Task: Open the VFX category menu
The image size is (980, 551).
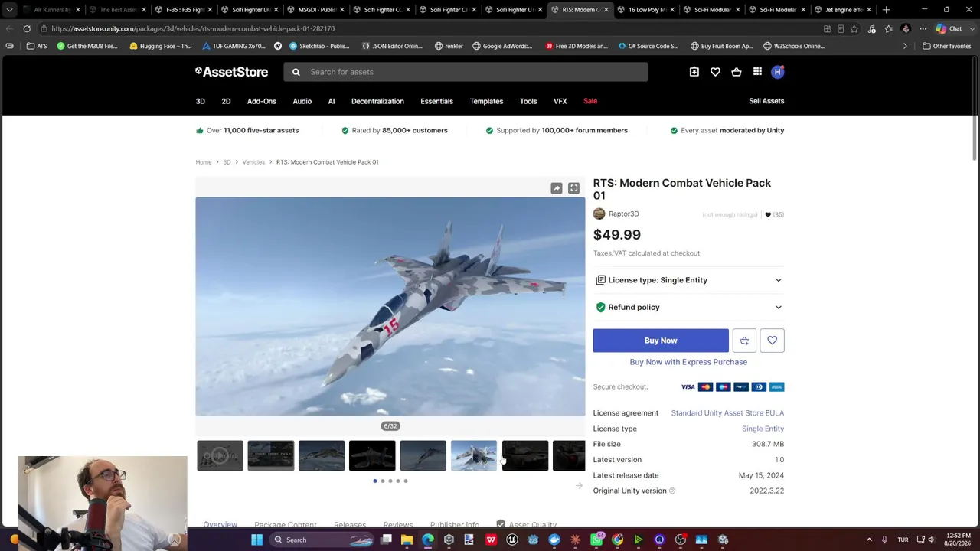Action: 560,101
